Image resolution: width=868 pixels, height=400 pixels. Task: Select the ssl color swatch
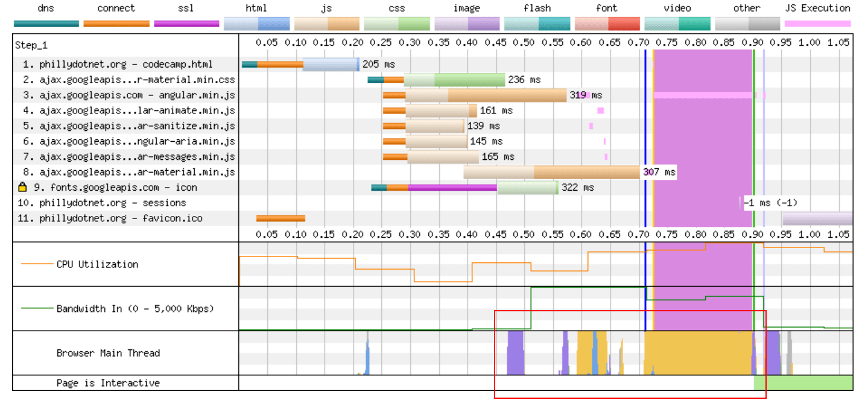coord(186,22)
